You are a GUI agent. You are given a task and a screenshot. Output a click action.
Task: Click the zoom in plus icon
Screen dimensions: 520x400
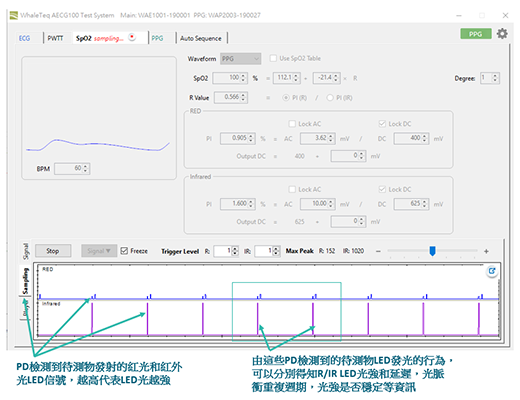click(x=486, y=251)
